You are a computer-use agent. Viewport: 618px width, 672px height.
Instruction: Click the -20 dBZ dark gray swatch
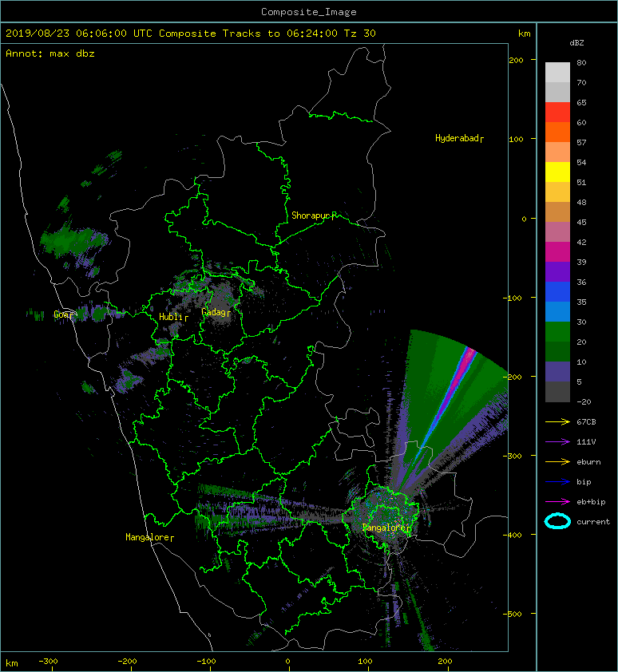pyautogui.click(x=557, y=392)
